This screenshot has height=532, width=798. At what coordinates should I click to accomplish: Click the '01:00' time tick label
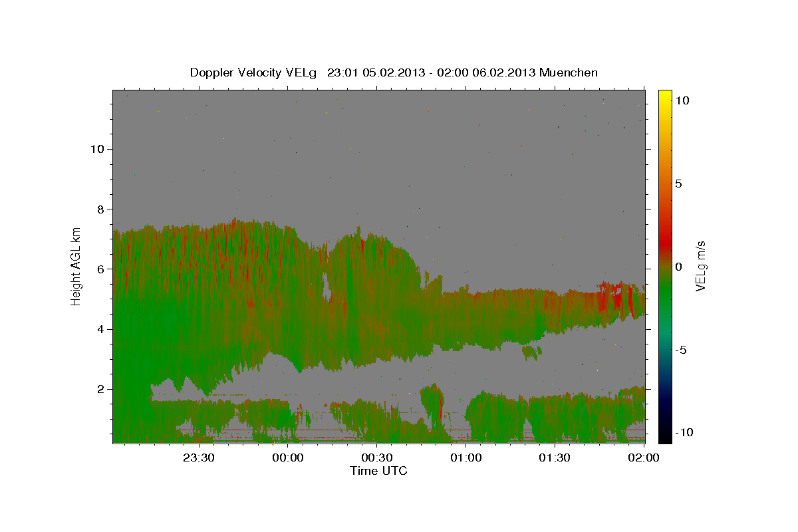(x=465, y=458)
